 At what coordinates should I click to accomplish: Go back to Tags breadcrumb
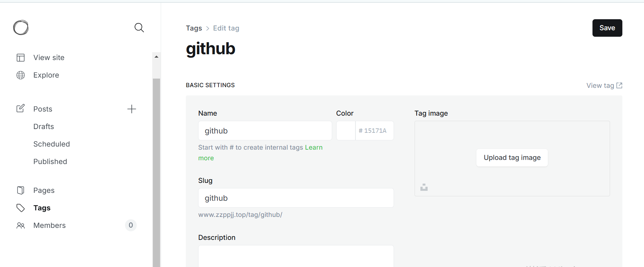click(x=194, y=28)
